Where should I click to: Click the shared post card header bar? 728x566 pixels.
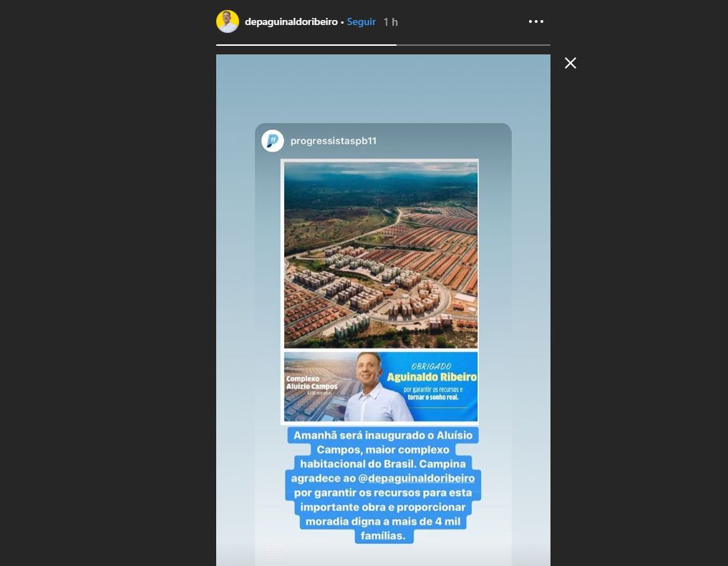click(384, 140)
